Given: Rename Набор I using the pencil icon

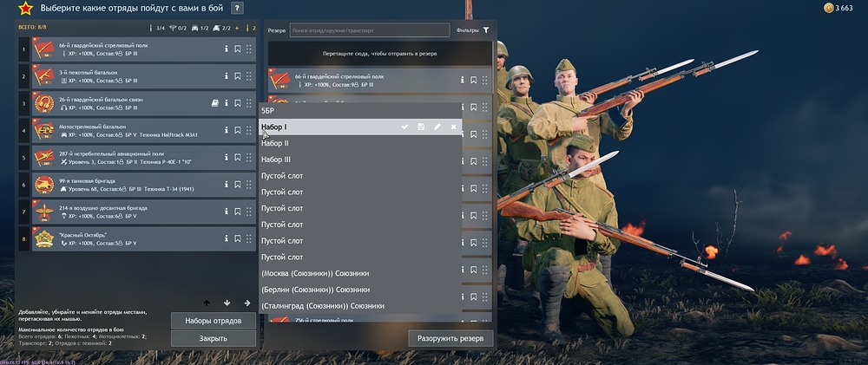Looking at the screenshot, I should pyautogui.click(x=437, y=127).
